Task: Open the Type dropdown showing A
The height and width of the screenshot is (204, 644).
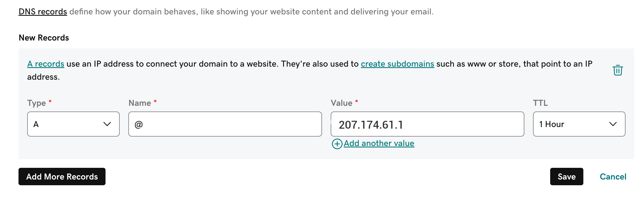Action: [x=73, y=124]
